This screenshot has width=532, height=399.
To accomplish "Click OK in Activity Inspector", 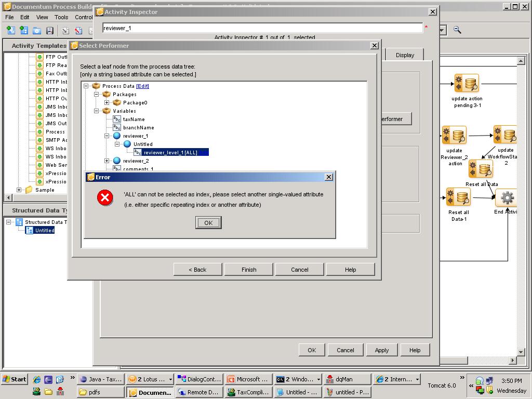I will click(x=312, y=350).
